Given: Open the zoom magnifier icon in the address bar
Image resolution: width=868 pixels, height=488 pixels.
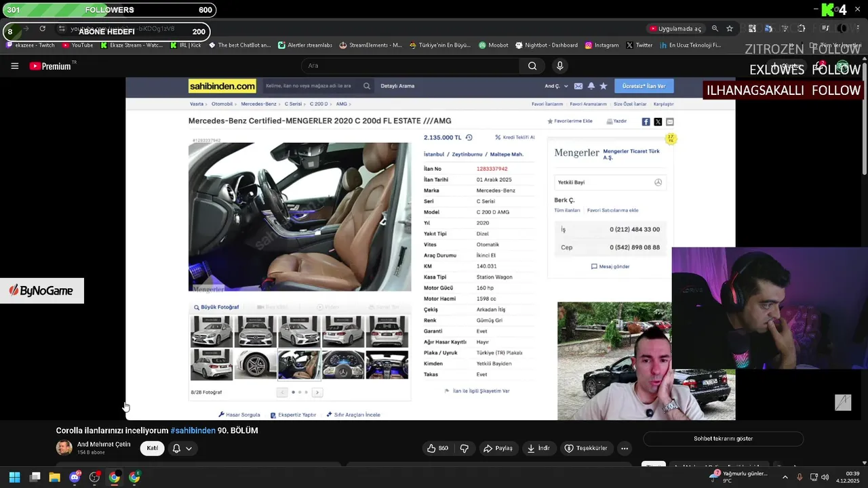Looking at the screenshot, I should coord(715,28).
